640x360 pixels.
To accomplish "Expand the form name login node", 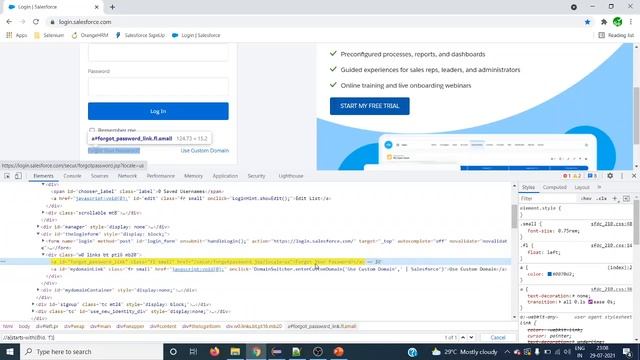I will click(43, 241).
